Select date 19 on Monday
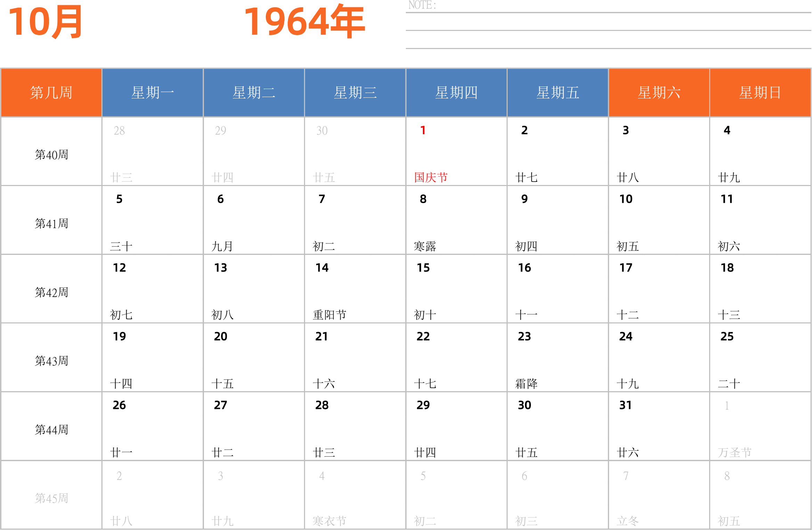 pos(119,336)
